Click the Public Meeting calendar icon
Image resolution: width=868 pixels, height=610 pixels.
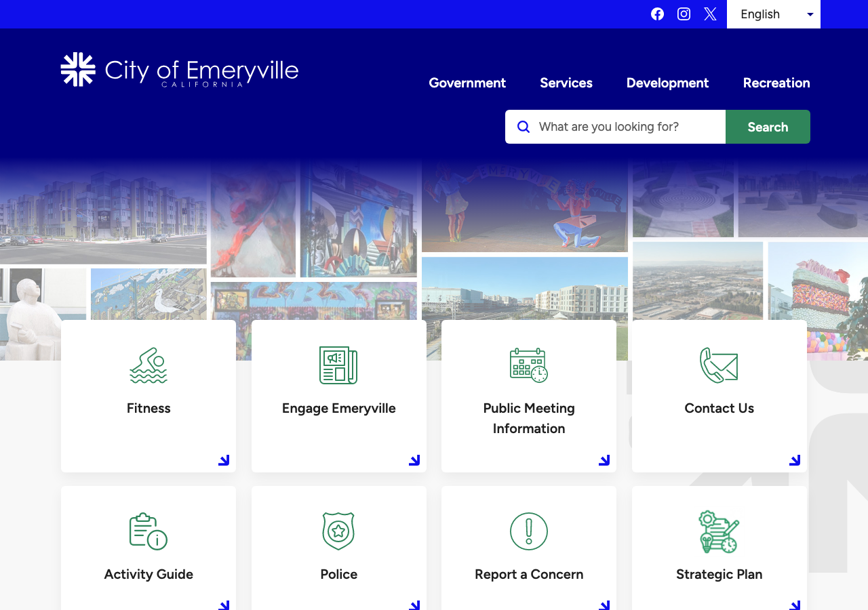[x=529, y=365]
